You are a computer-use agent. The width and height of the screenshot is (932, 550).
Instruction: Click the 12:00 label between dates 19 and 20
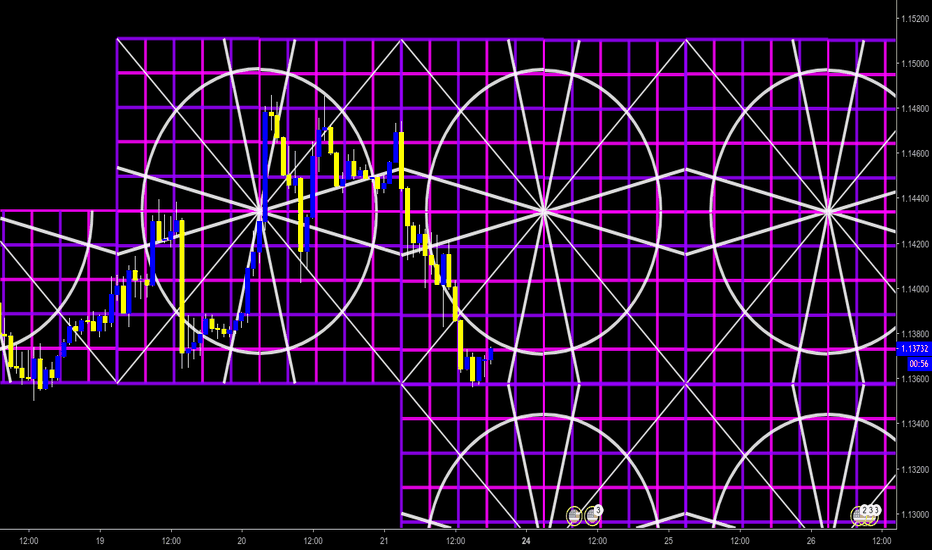[171, 540]
